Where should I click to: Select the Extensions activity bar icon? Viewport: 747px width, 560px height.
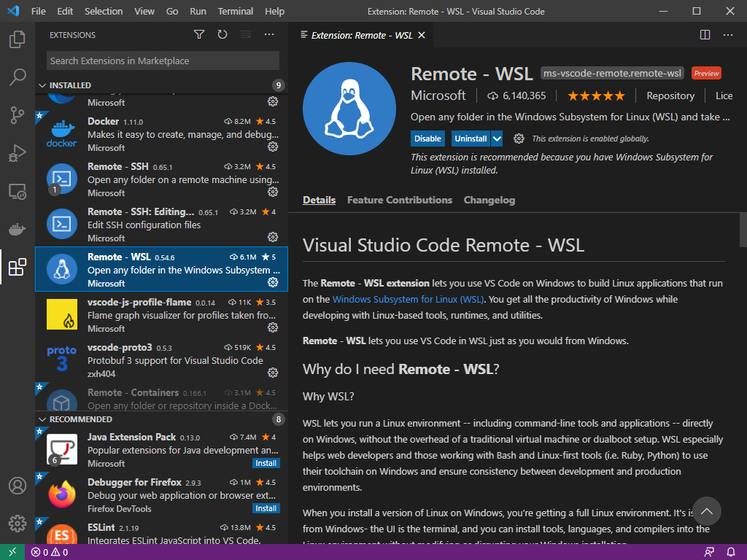tap(18, 267)
